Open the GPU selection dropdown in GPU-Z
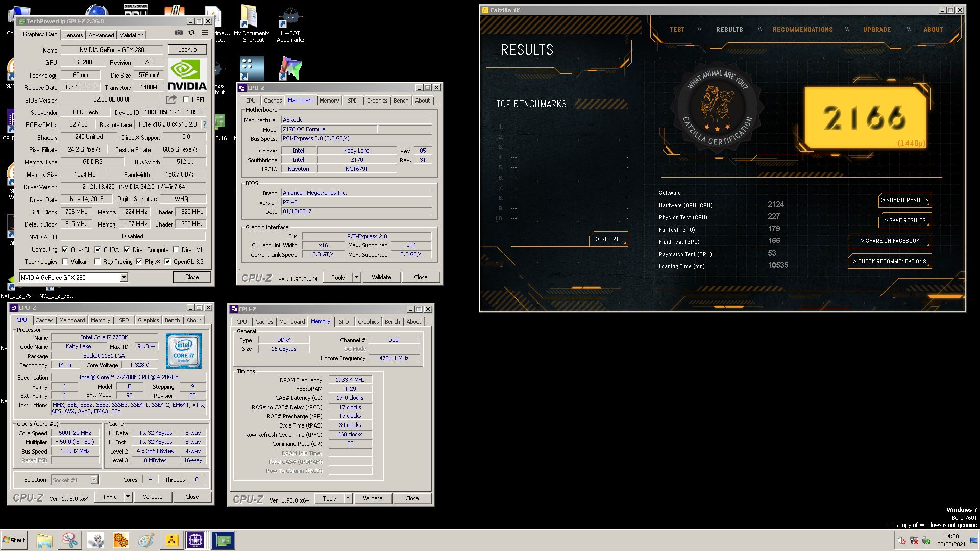Viewport: 980px width, 551px height. click(124, 277)
